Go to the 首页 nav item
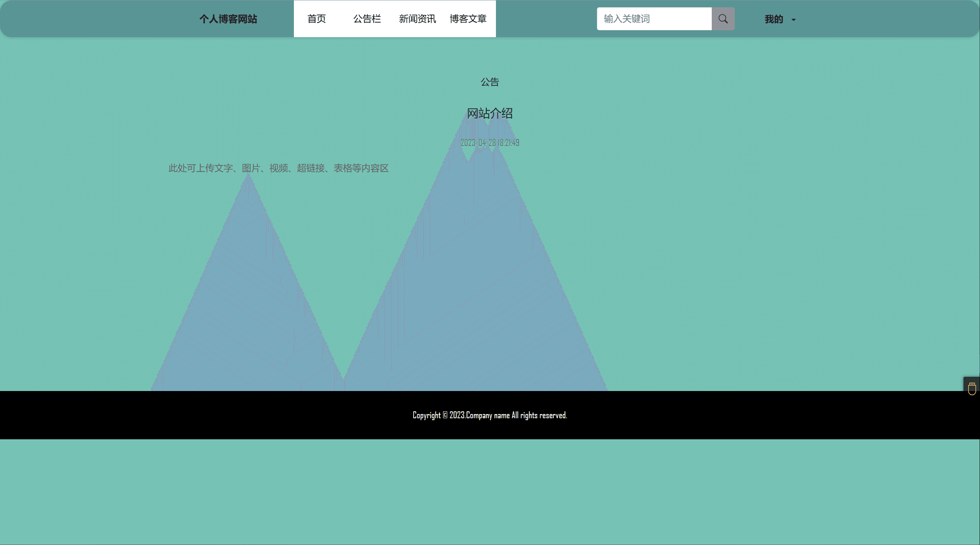980x545 pixels. tap(316, 19)
